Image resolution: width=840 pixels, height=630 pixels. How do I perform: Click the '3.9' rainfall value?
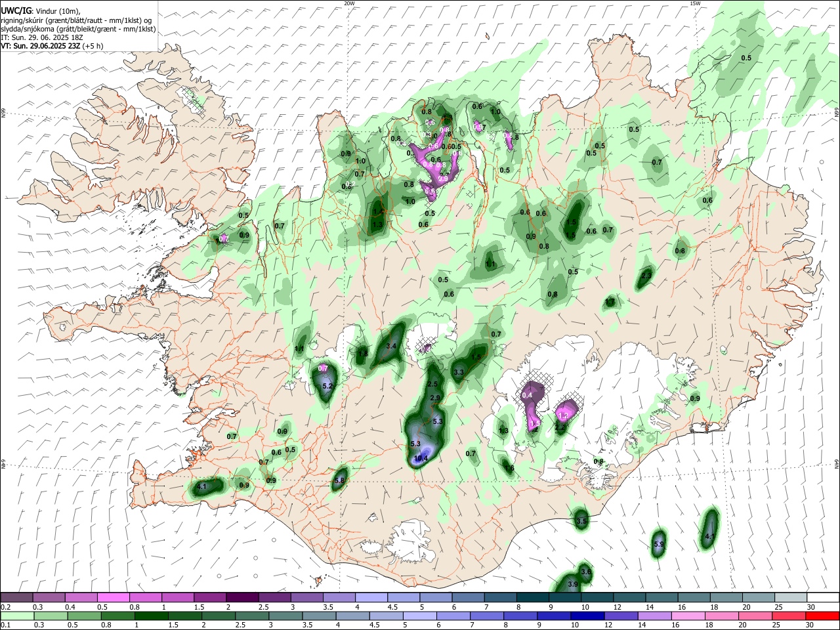[572, 584]
